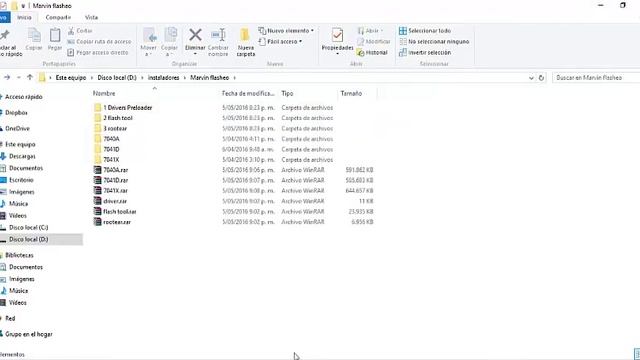Select the 7041X folder
This screenshot has width=640, height=360.
111,160
